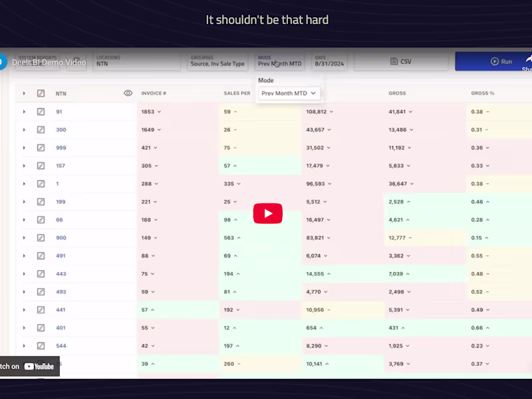
Task: Open the Date 8/31/2024 field
Action: click(x=329, y=61)
